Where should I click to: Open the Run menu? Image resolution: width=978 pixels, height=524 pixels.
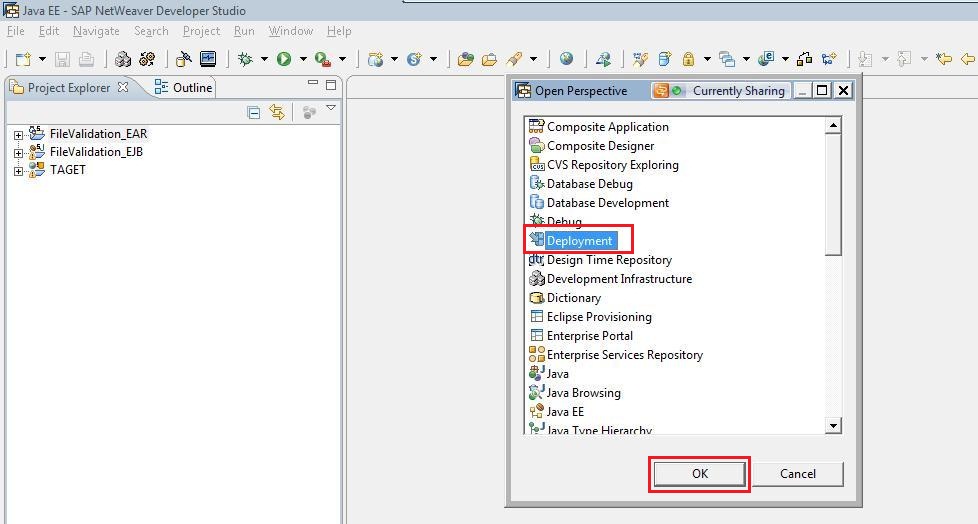[x=244, y=31]
